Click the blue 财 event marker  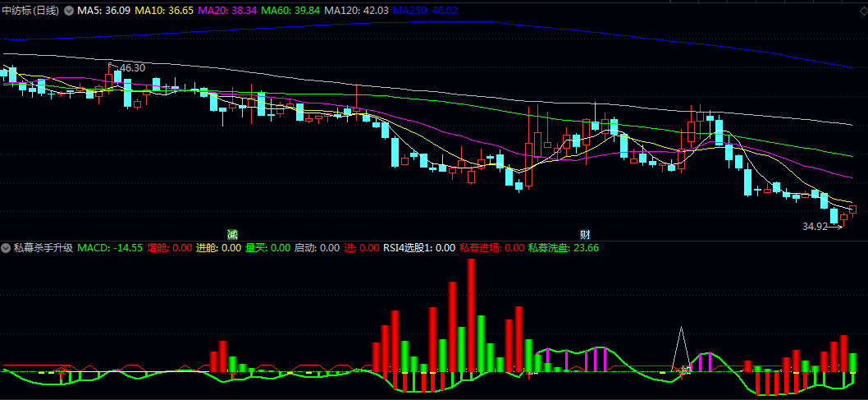pos(585,234)
